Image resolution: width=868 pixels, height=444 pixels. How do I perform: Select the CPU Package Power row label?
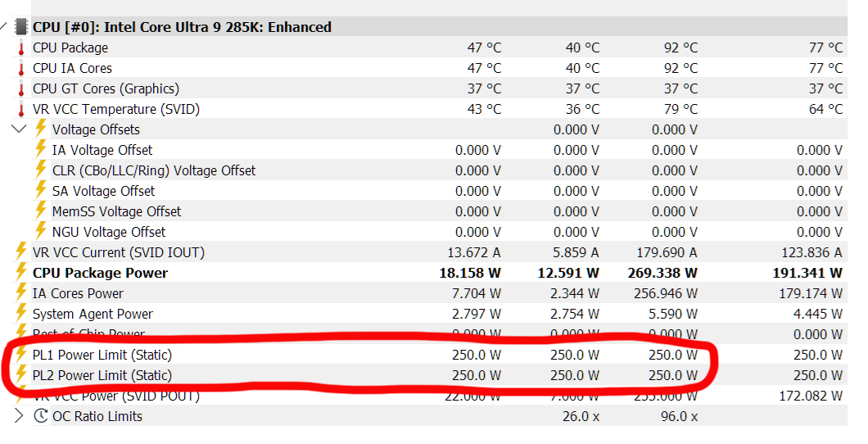(100, 274)
